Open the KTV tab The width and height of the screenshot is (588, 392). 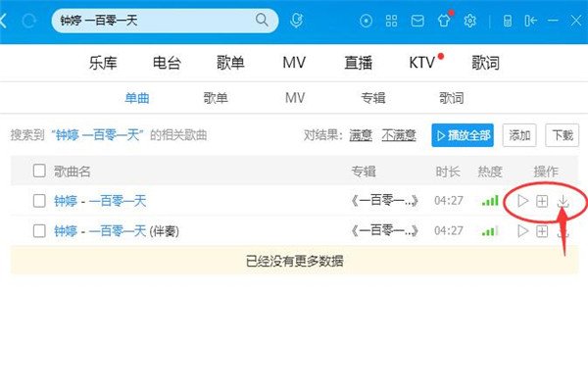click(422, 63)
